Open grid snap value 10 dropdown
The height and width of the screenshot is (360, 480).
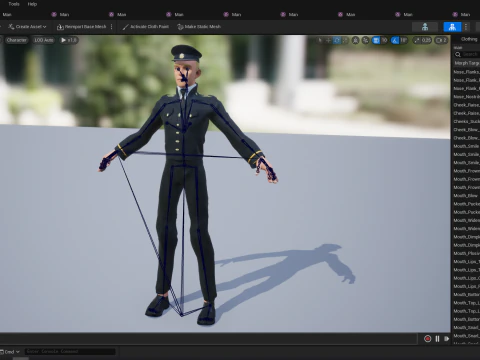coord(384,40)
